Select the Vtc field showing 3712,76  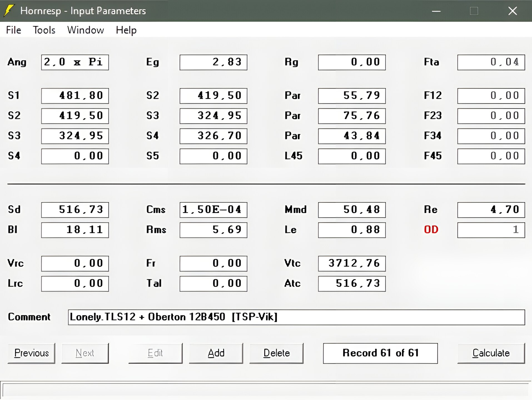click(352, 263)
